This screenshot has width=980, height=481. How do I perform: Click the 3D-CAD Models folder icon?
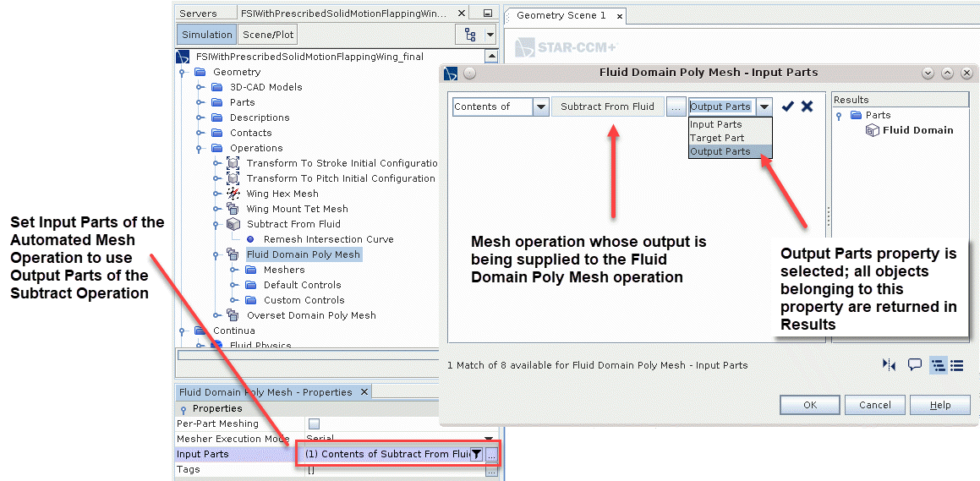216,87
